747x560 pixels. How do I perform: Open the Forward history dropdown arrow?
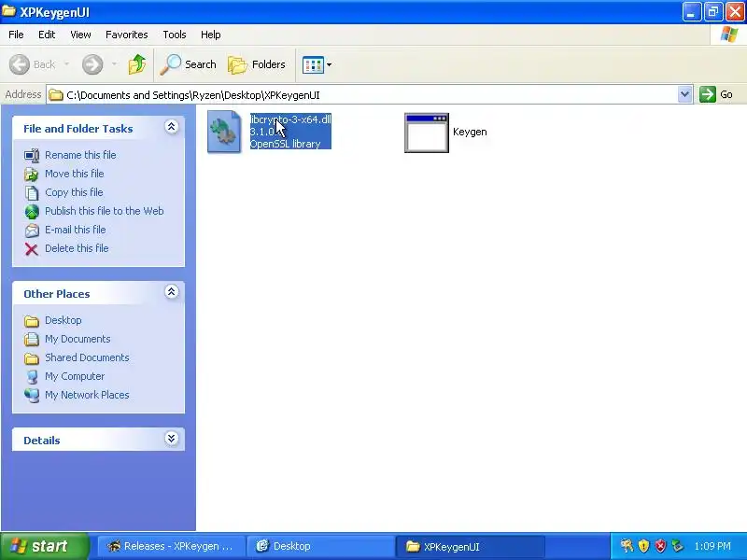[114, 64]
